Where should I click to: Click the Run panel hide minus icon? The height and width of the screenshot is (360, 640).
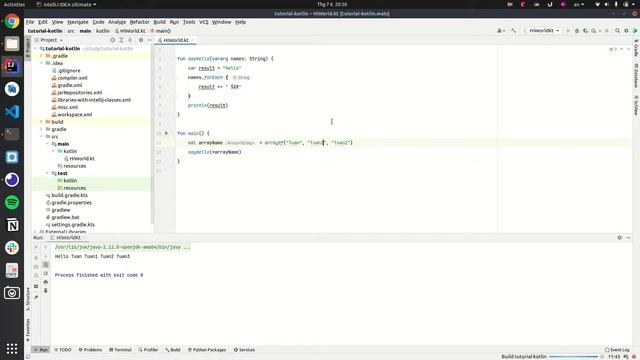tap(628, 238)
